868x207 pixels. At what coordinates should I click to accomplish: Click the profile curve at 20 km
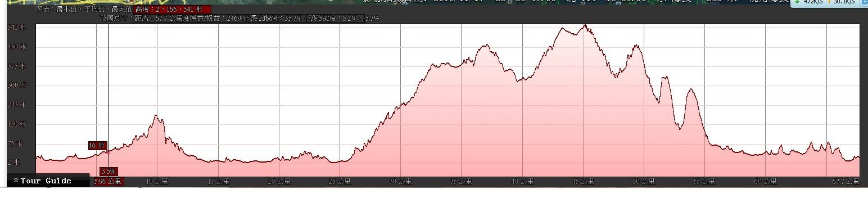coord(279,159)
